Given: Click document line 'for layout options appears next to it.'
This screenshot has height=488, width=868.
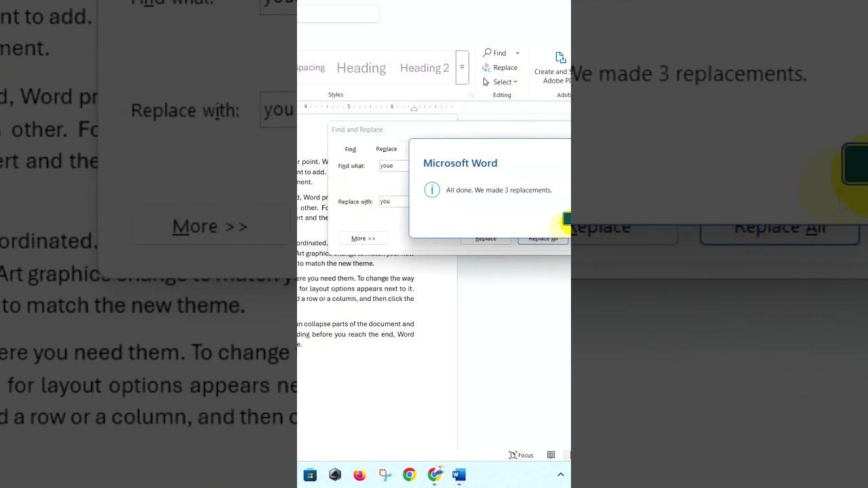Looking at the screenshot, I should (x=357, y=289).
